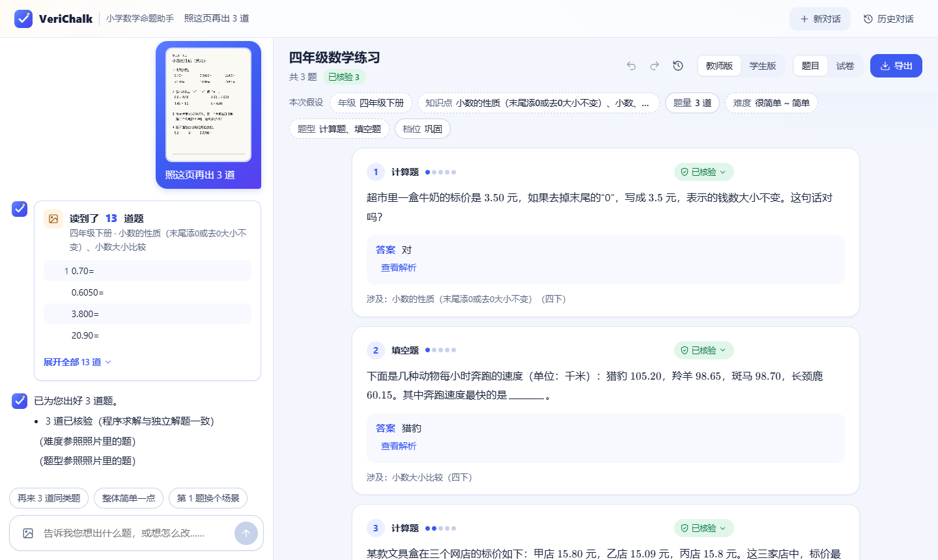Click the undo arrow icon
Image resolution: width=938 pixels, height=560 pixels.
pyautogui.click(x=631, y=66)
